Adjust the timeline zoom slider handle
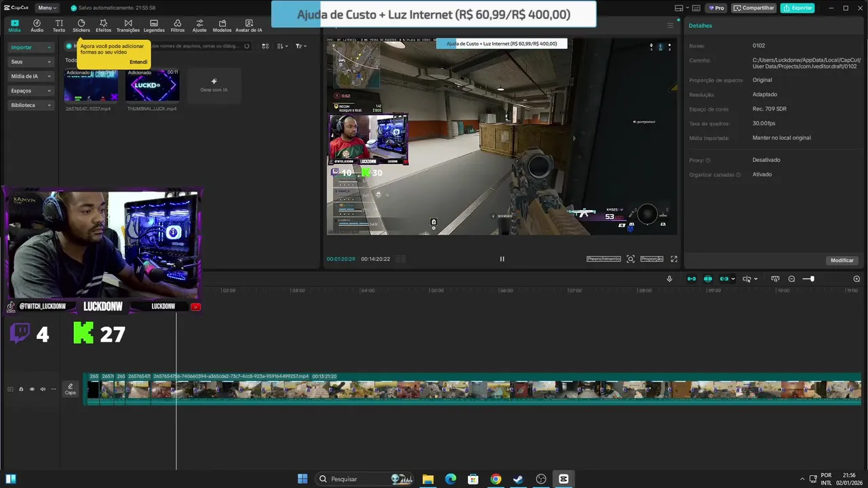 pos(812,279)
